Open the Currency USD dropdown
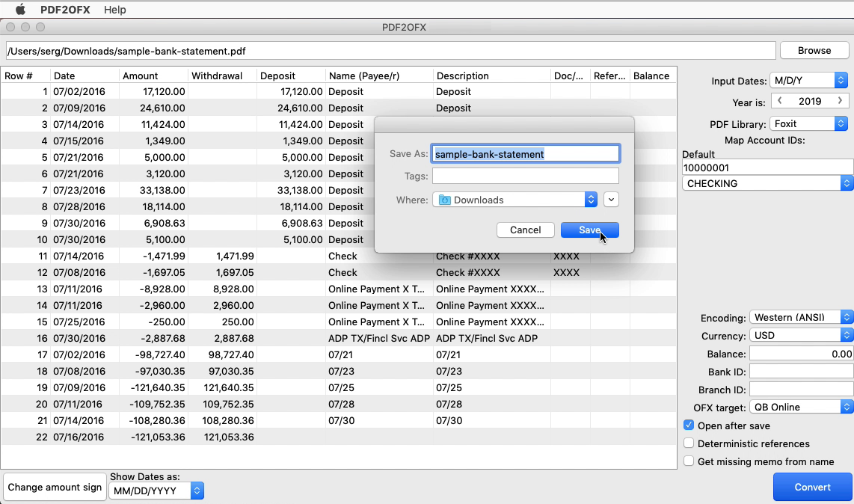Viewport: 854px width, 504px height. pos(801,335)
